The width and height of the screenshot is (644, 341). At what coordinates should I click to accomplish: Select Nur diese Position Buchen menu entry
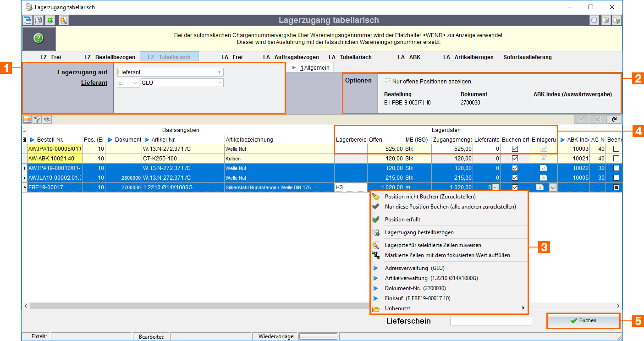pos(450,207)
